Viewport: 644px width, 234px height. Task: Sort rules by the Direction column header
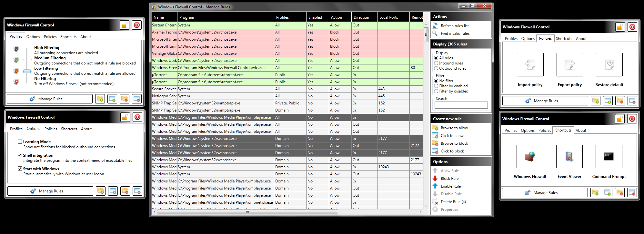click(x=361, y=17)
